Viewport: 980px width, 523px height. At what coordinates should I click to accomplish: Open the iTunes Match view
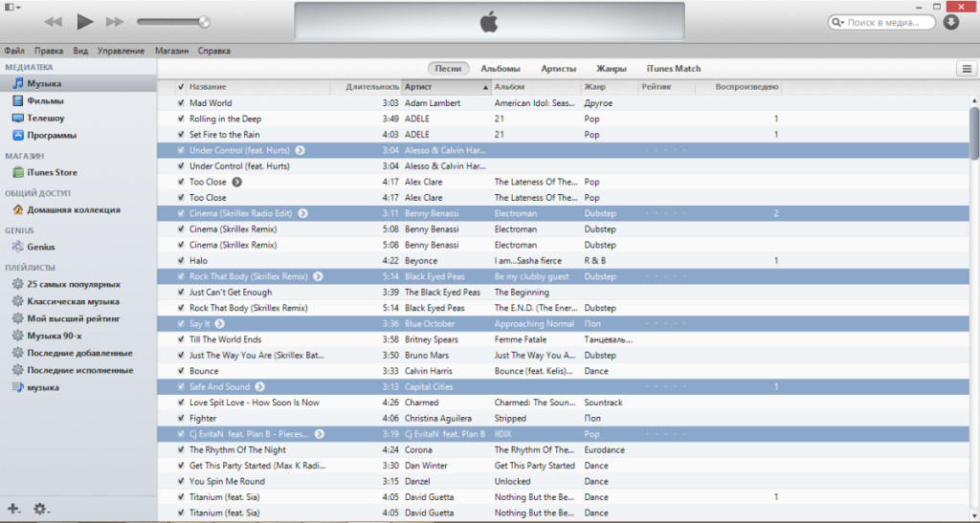pos(673,69)
